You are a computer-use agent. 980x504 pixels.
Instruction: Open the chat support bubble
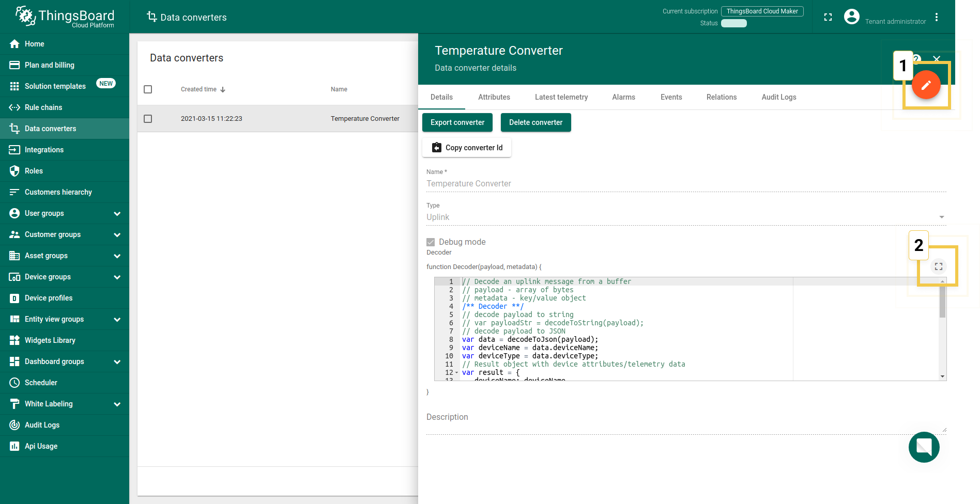[x=924, y=447]
